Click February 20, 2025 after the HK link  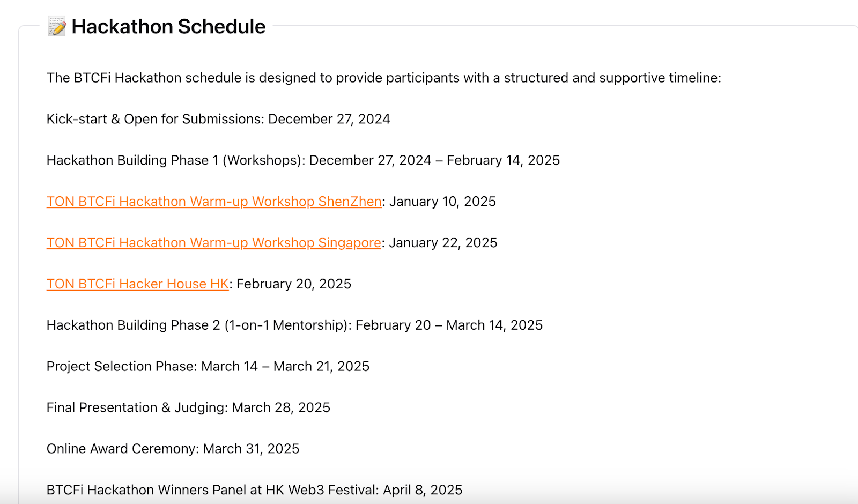(294, 284)
